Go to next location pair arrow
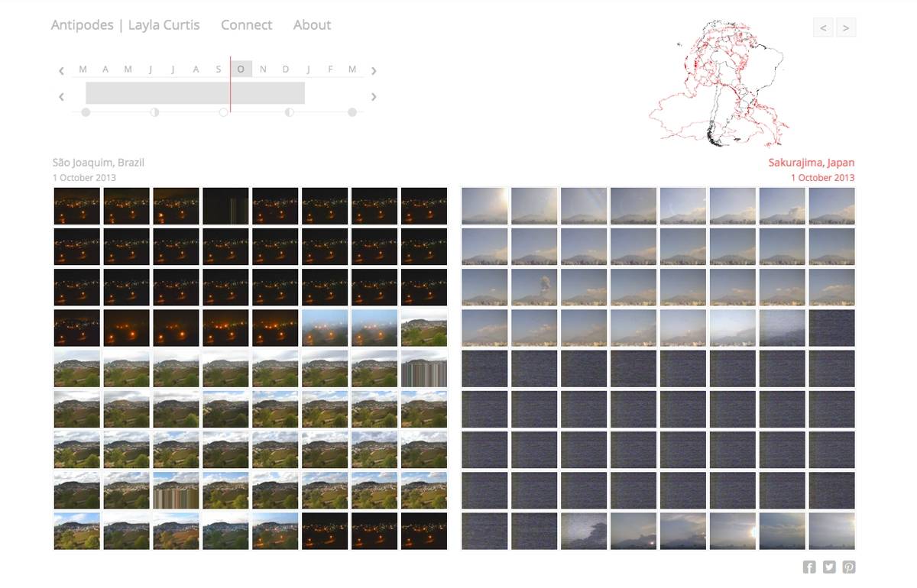 coord(846,27)
